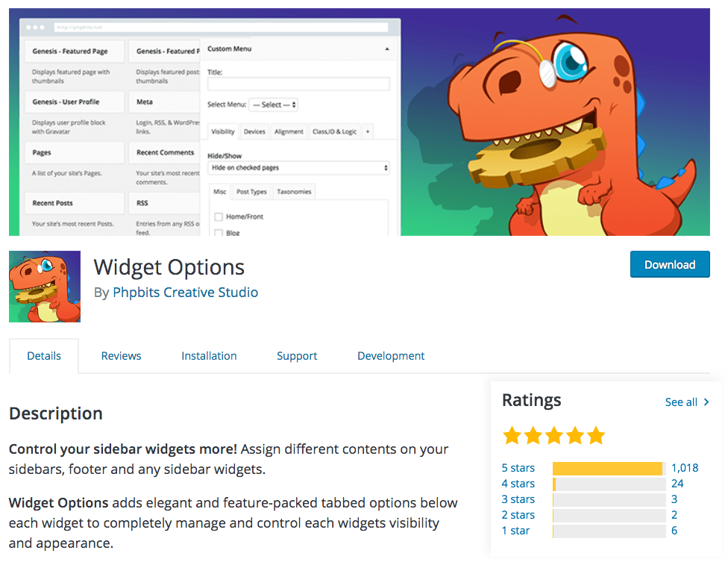The image size is (728, 562).
Task: Click the Title input field in the widget
Action: (298, 83)
